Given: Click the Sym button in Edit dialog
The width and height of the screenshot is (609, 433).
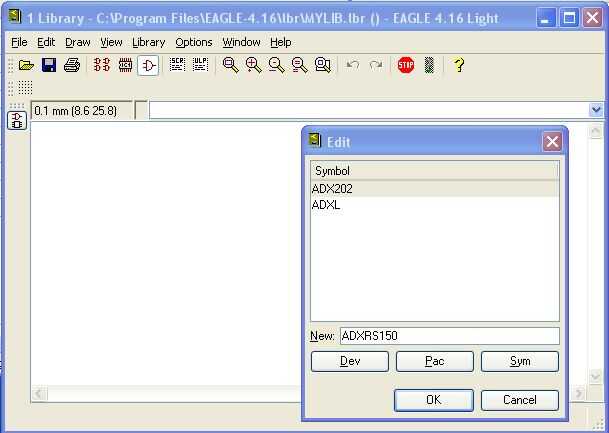Looking at the screenshot, I should coord(520,361).
